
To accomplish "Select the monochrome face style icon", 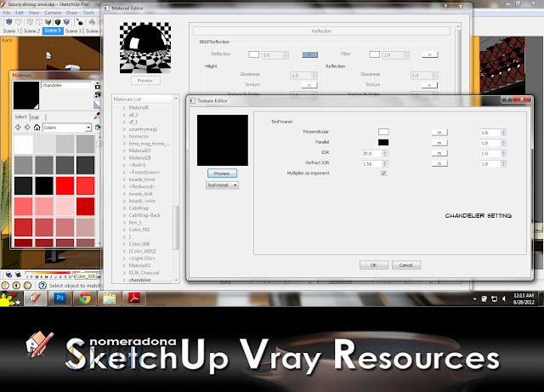I will [x=66, y=22].
